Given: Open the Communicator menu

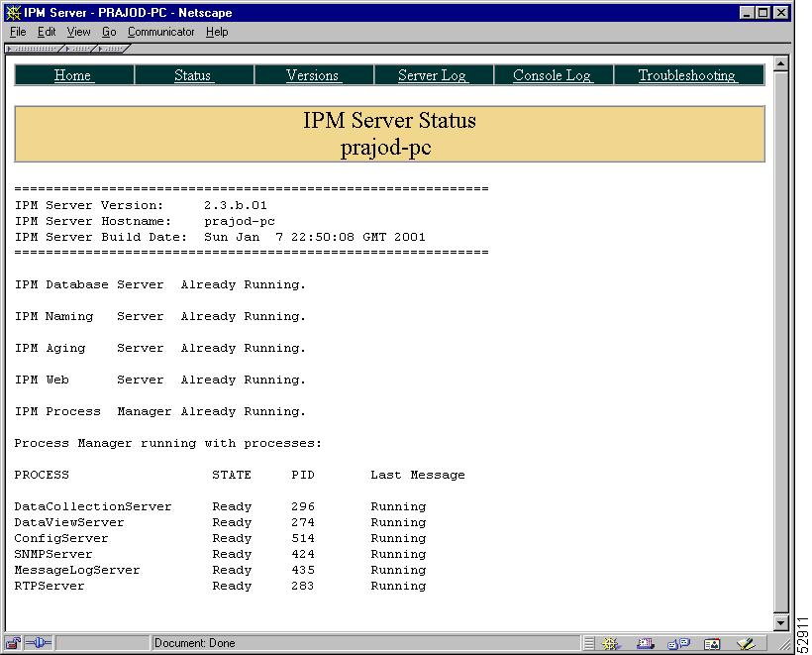Looking at the screenshot, I should click(160, 32).
